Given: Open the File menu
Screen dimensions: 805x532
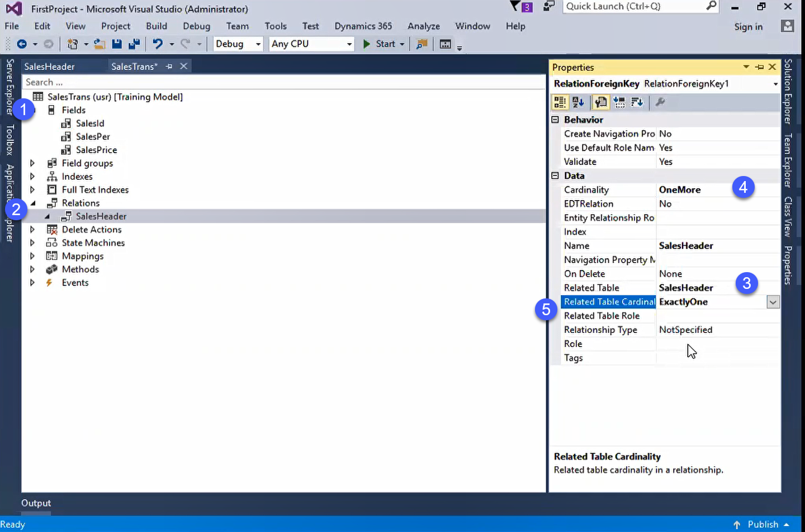Looking at the screenshot, I should (12, 26).
